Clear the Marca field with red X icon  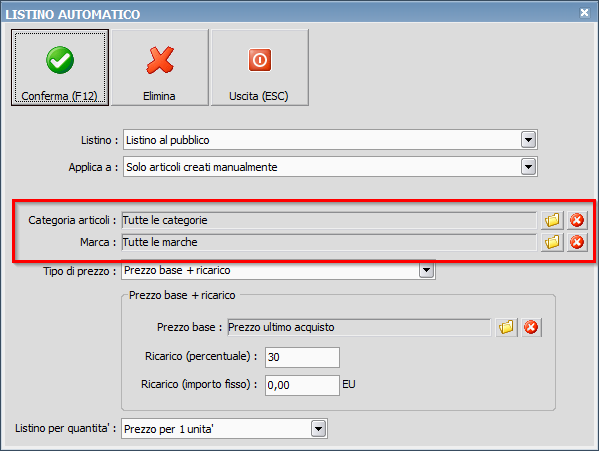pyautogui.click(x=577, y=242)
